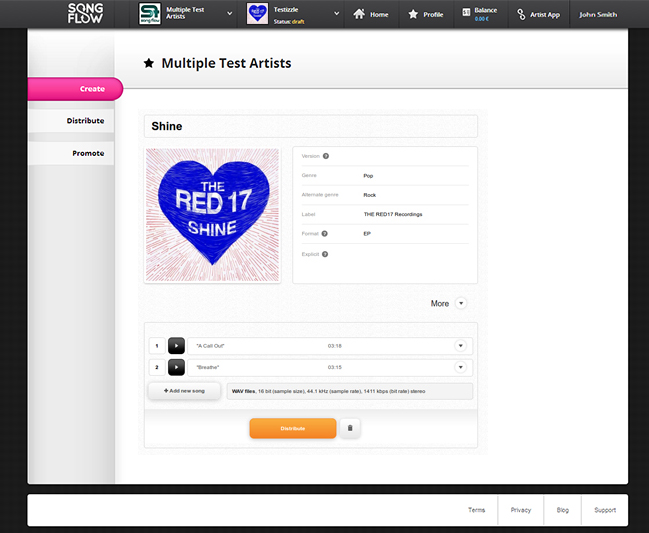Click the Rock alternate genre value
649x533 pixels.
click(x=370, y=195)
